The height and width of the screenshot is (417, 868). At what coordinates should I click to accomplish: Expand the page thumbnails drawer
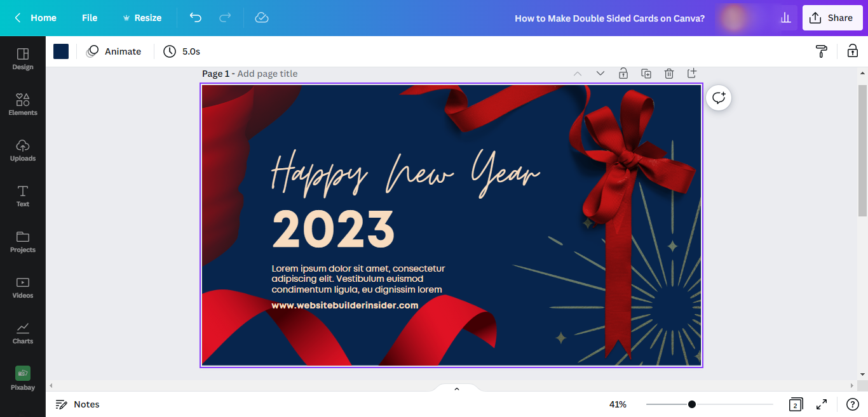pos(456,388)
